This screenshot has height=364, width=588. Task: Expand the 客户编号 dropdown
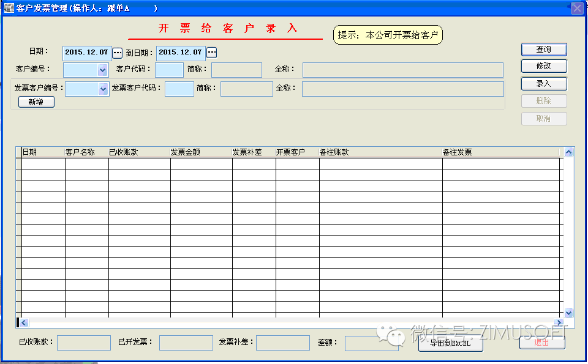pos(102,70)
